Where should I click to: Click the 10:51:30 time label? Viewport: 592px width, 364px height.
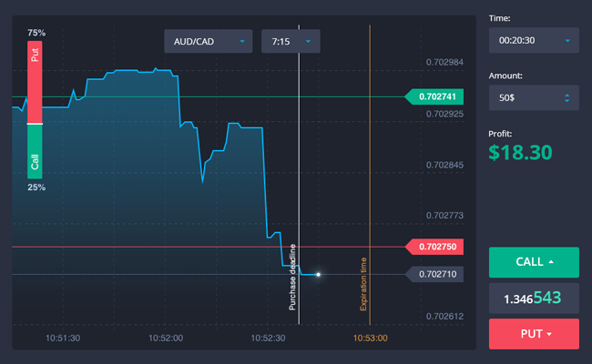63,338
